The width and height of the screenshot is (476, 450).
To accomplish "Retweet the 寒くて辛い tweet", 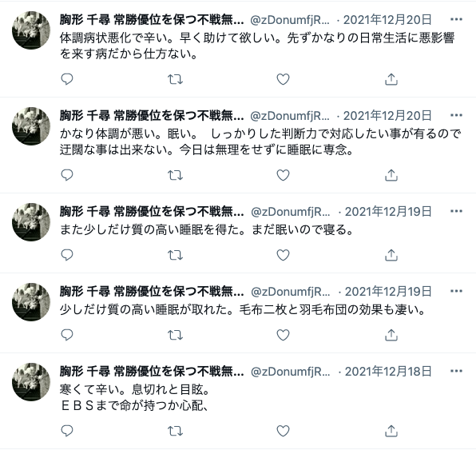I will [175, 431].
